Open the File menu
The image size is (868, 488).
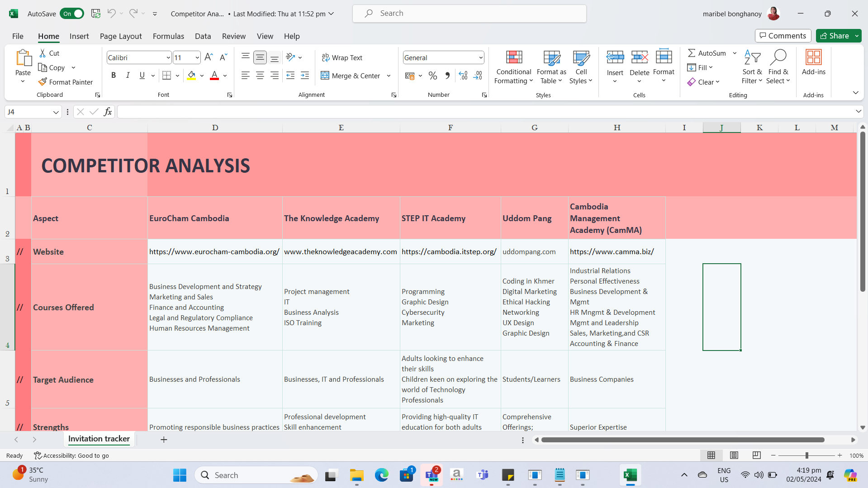tap(18, 36)
